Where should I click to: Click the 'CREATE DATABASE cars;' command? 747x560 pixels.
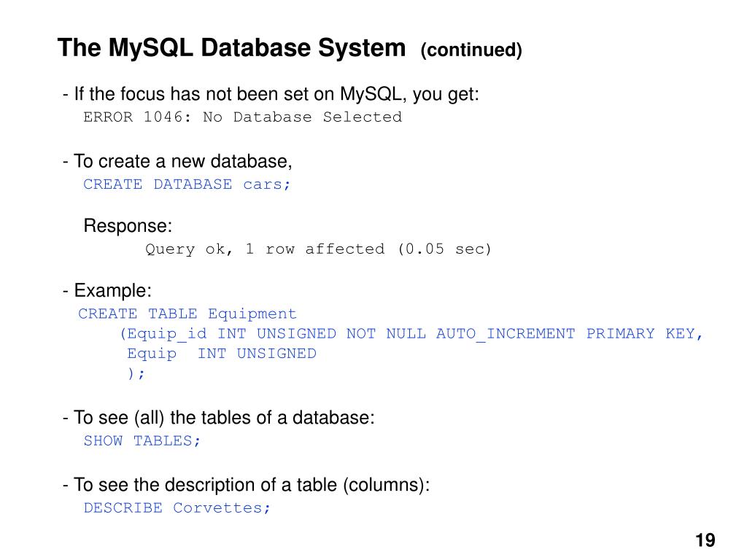coord(187,184)
